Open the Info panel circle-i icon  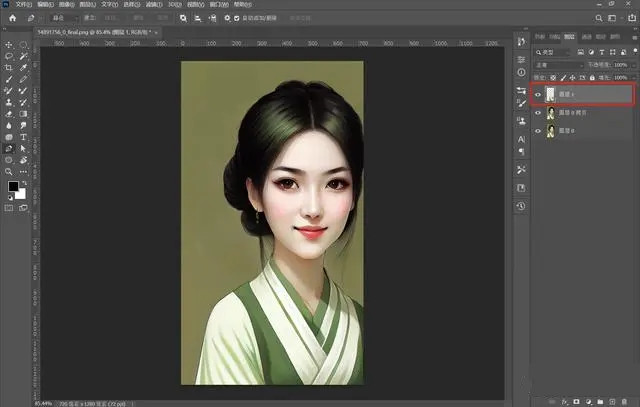521,72
